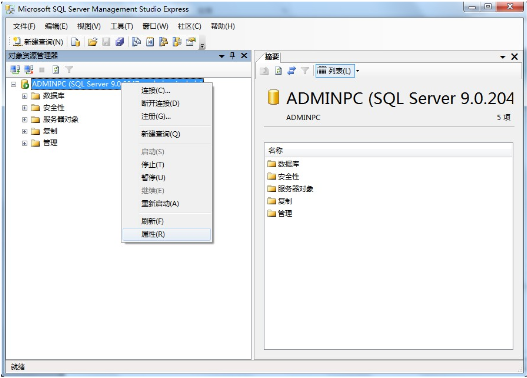Click the New Query (新建查询) toolbar button
The height and width of the screenshot is (378, 527).
(x=38, y=42)
